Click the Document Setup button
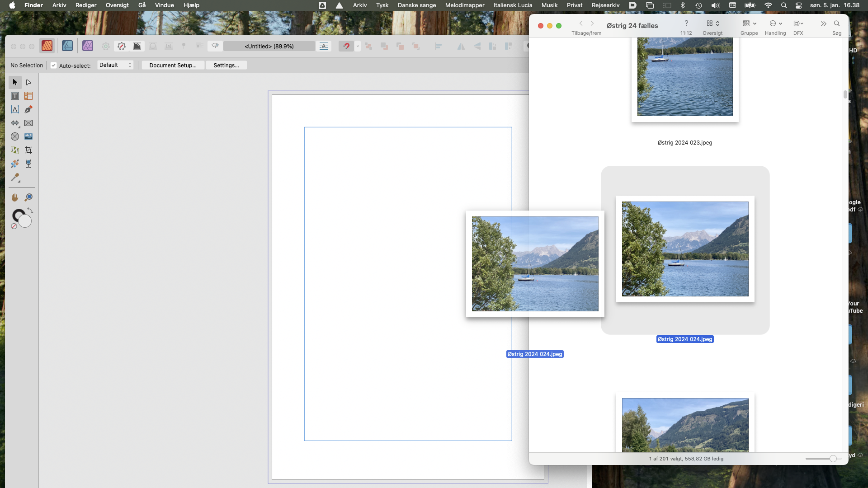This screenshot has width=868, height=488. coord(173,66)
